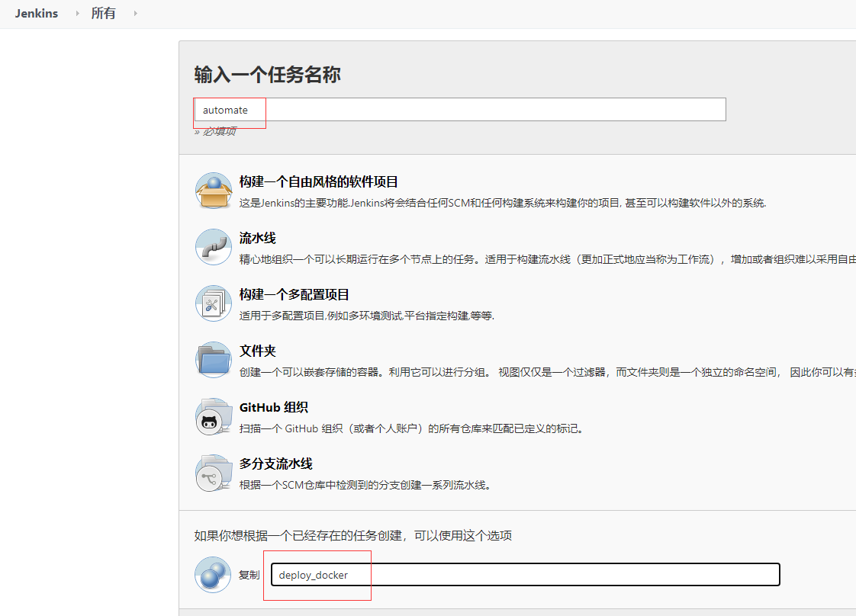
Task: Click the multi-configuration project description text
Action: point(367,316)
